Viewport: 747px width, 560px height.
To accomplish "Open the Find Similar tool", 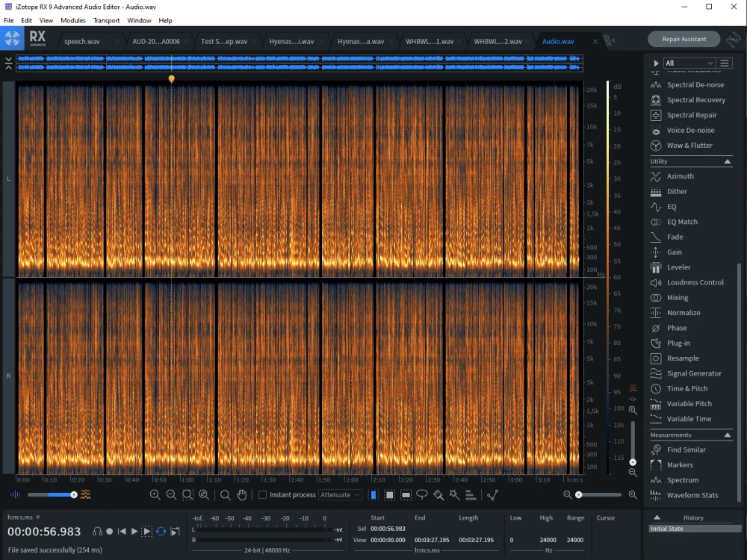I will pos(678,449).
